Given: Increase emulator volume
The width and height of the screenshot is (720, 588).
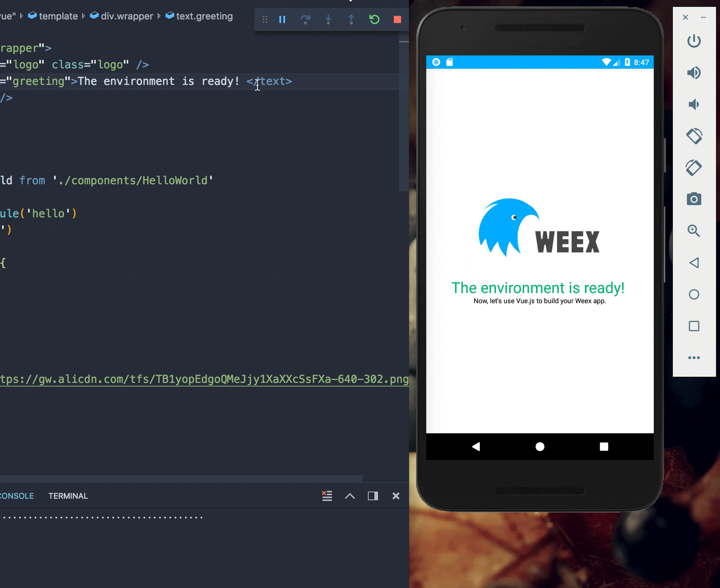Looking at the screenshot, I should [x=694, y=72].
